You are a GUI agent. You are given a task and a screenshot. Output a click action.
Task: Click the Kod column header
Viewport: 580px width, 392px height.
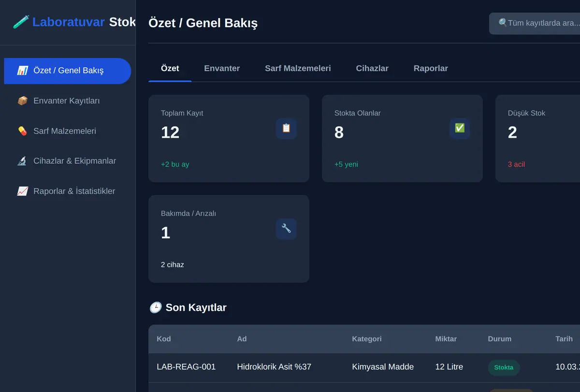click(x=164, y=339)
